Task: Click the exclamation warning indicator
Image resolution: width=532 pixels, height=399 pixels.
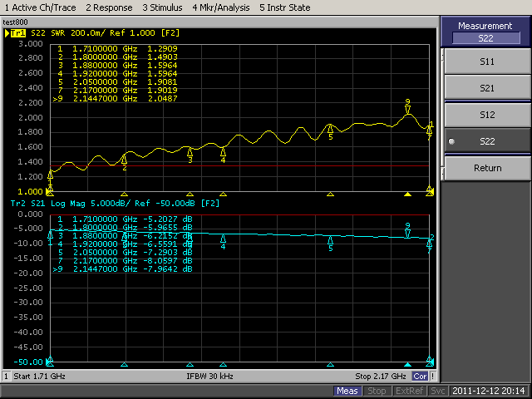Action: (x=432, y=377)
